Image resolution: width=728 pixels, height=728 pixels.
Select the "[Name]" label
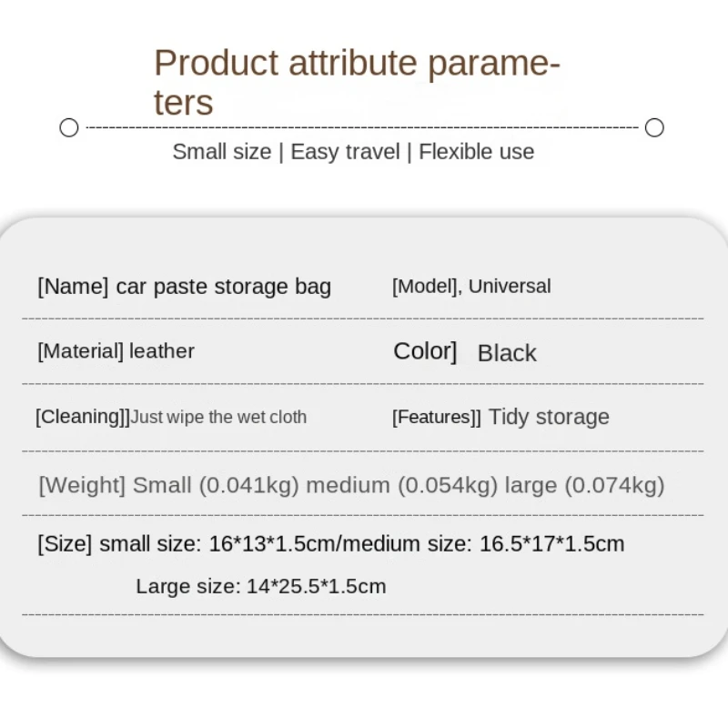coord(74,287)
